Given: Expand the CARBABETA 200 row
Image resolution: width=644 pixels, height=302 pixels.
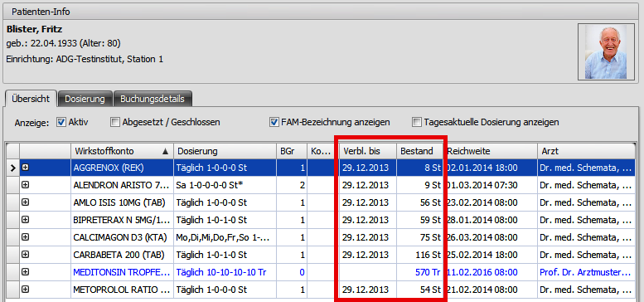Looking at the screenshot, I should coord(26,255).
